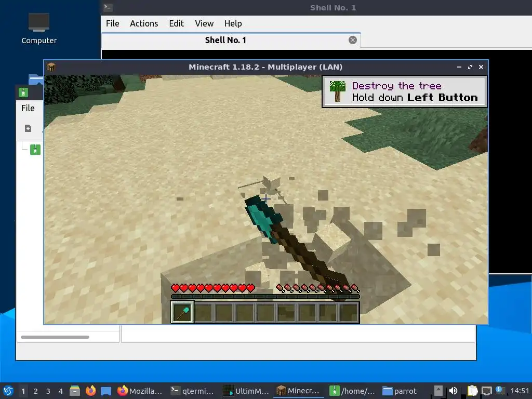The width and height of the screenshot is (532, 399).
Task: Click the red hearts health bar
Action: [x=212, y=288]
